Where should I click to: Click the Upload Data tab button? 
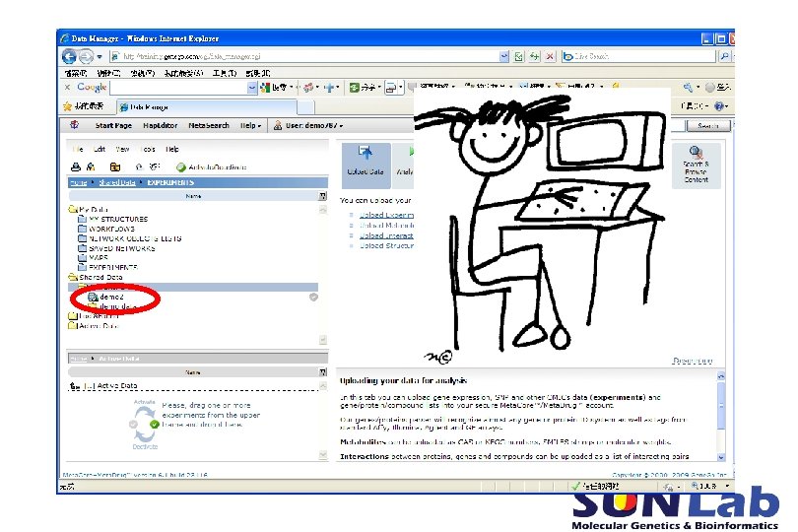pyautogui.click(x=366, y=166)
